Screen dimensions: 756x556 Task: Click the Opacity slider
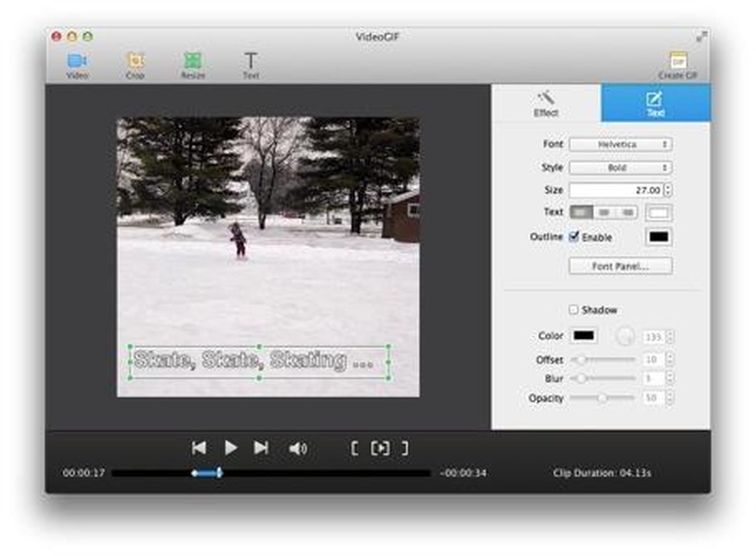(x=603, y=398)
